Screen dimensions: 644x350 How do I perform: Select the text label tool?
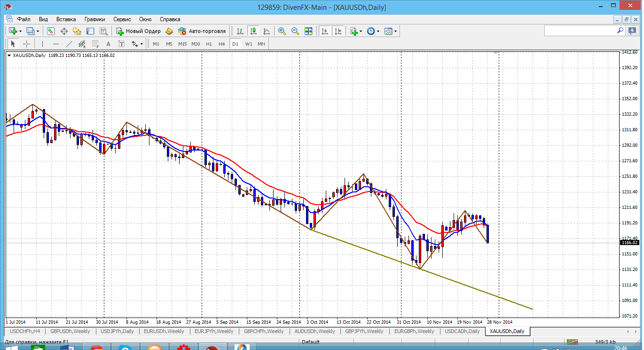[108, 44]
